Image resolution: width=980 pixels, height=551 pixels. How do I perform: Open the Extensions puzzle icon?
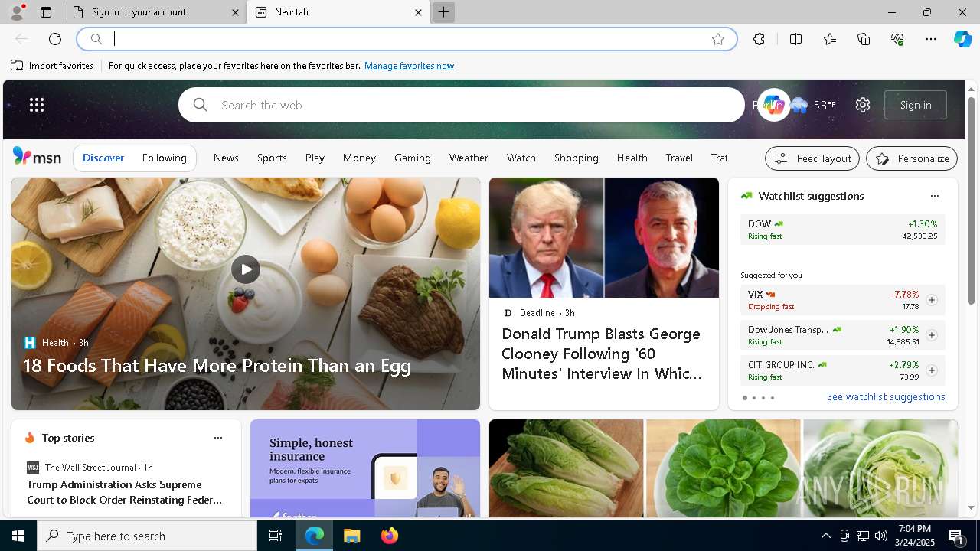coord(759,39)
